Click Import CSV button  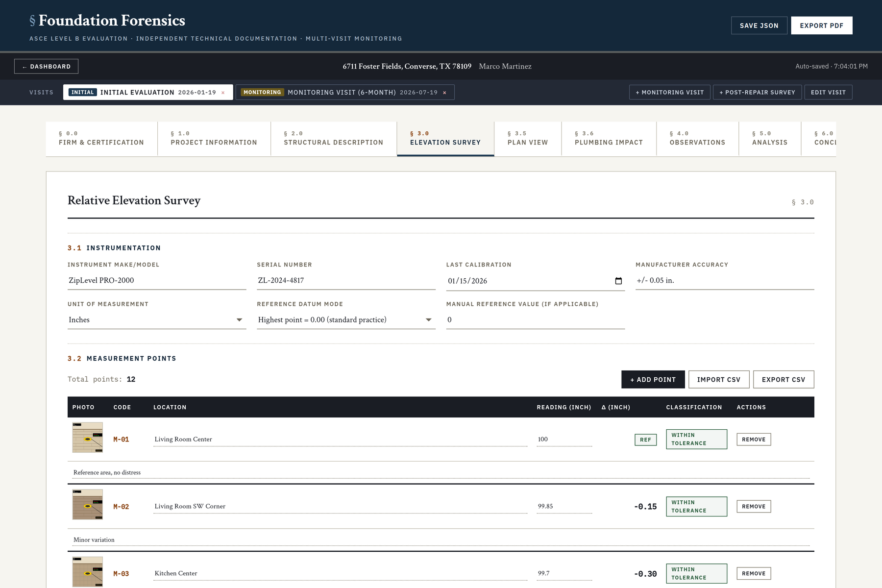[x=719, y=379]
